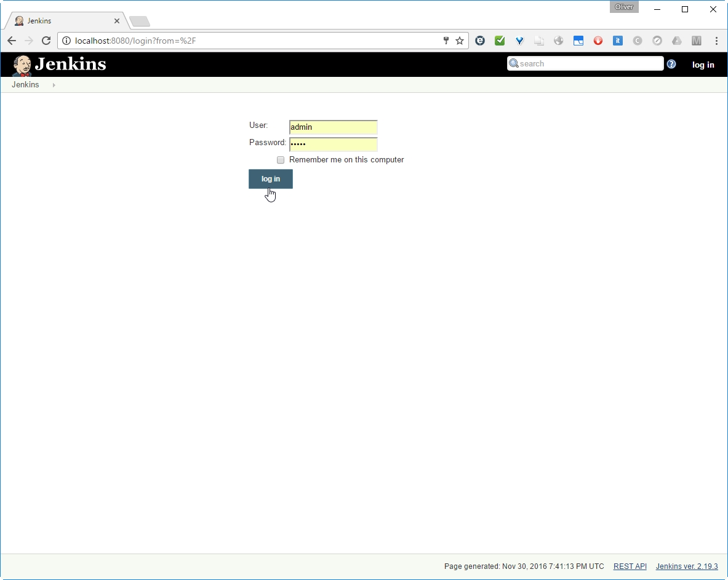Viewport: 728px width, 580px height.
Task: Go back with the browser back arrow
Action: coord(12,41)
